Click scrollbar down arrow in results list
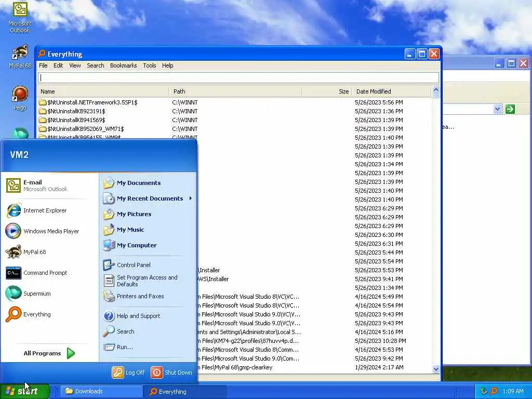 point(436,369)
